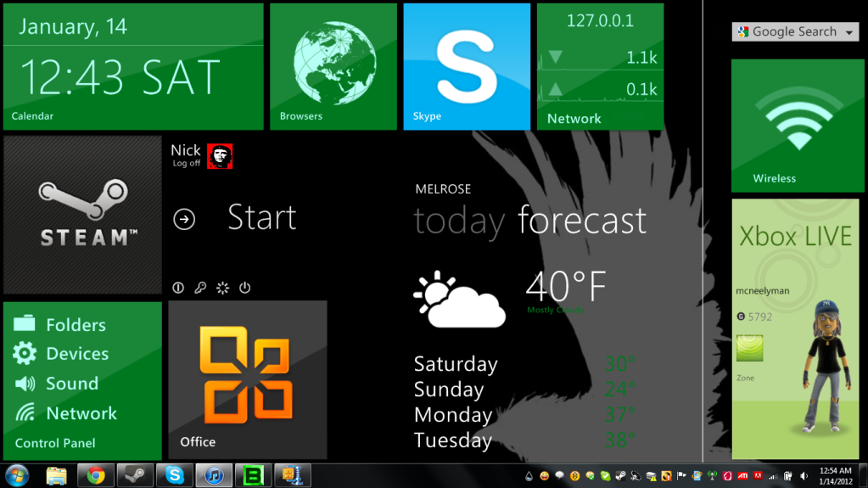The width and height of the screenshot is (868, 488).
Task: Click the Monday forecast row
Action: click(524, 415)
